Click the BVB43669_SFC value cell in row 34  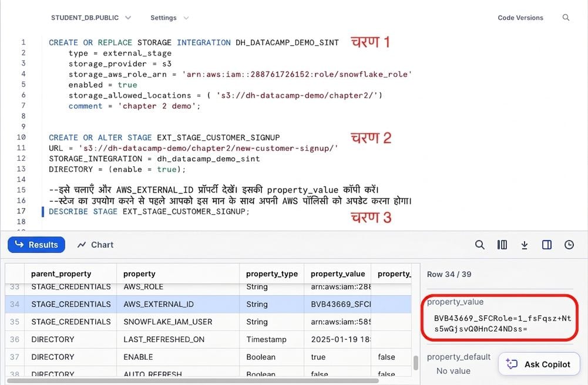click(x=338, y=304)
